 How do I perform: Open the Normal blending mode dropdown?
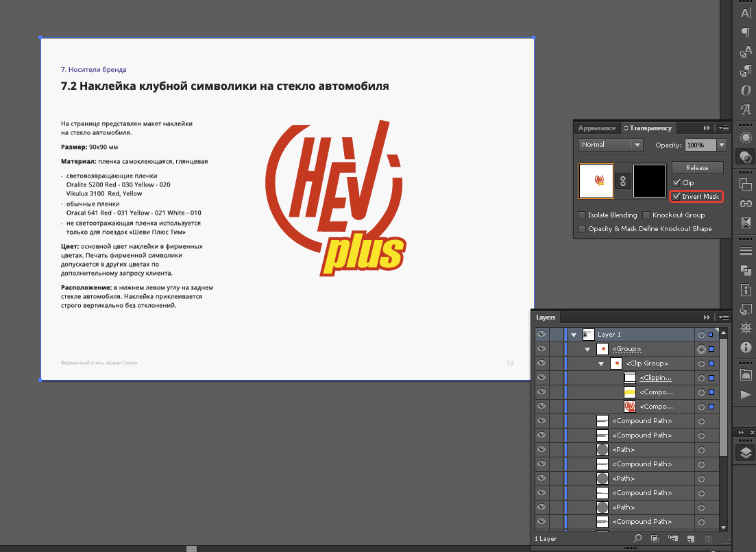610,145
